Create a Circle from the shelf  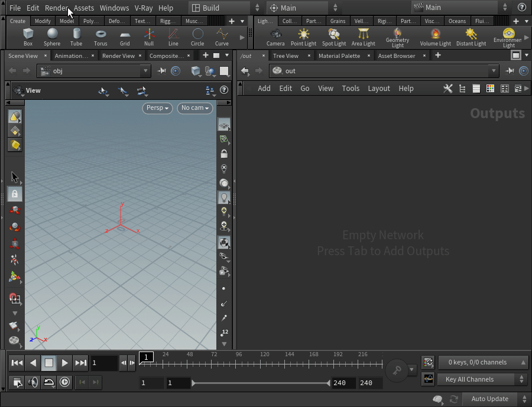click(197, 37)
